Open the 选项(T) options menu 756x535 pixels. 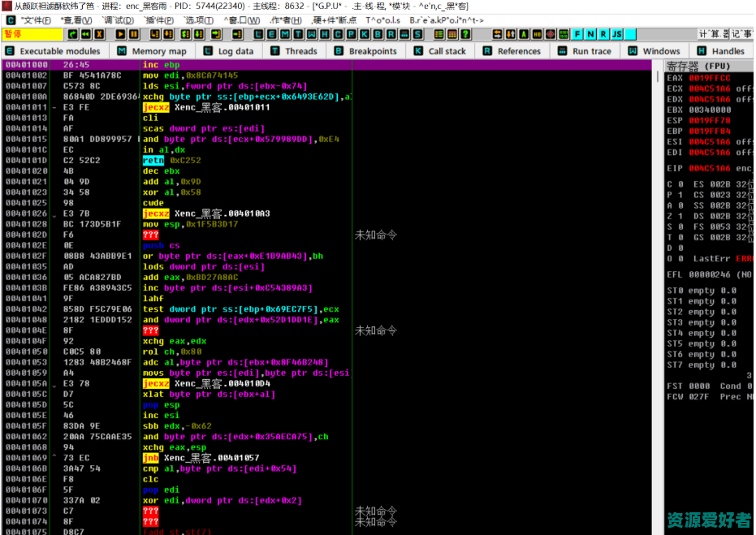pyautogui.click(x=199, y=19)
